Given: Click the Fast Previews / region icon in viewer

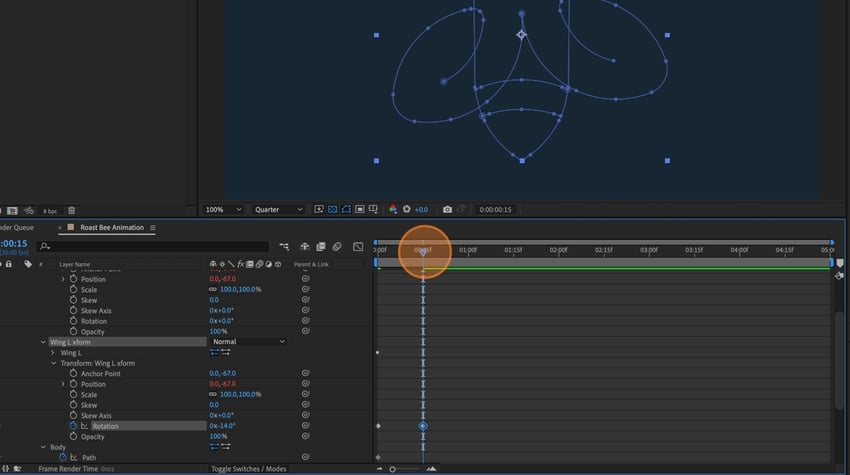Looking at the screenshot, I should point(319,209).
